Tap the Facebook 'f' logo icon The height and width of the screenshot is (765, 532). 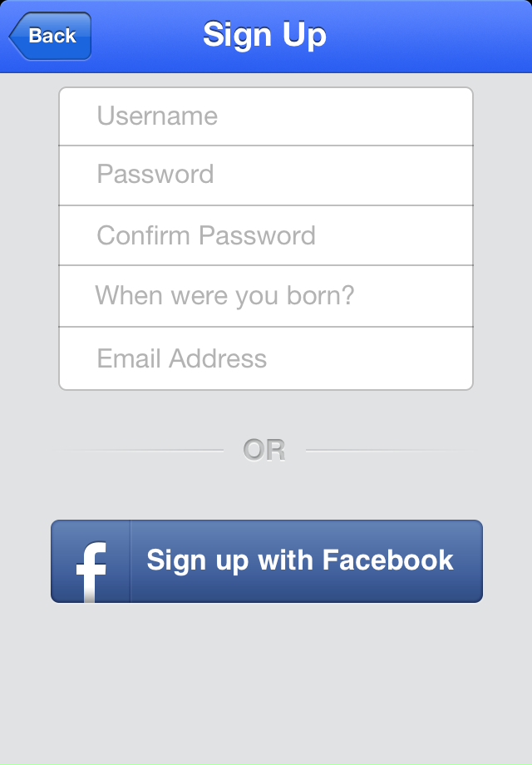tap(91, 571)
